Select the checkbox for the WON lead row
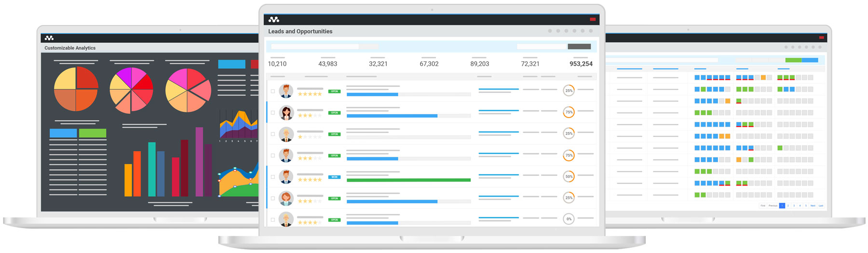The image size is (868, 253). click(273, 177)
